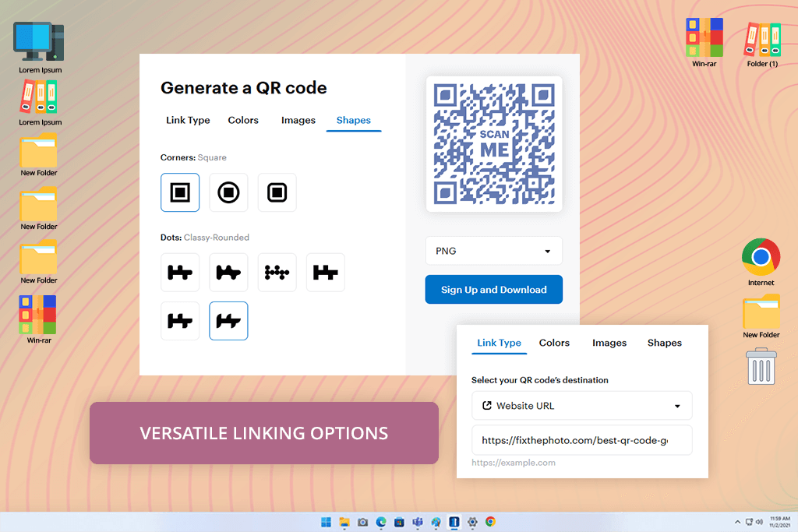Show hidden system tray icons

point(737,522)
